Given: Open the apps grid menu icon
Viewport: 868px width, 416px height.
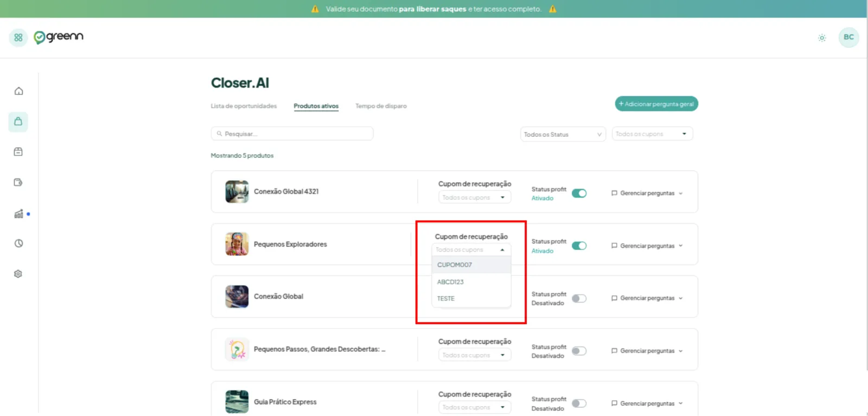Looking at the screenshot, I should 18,37.
